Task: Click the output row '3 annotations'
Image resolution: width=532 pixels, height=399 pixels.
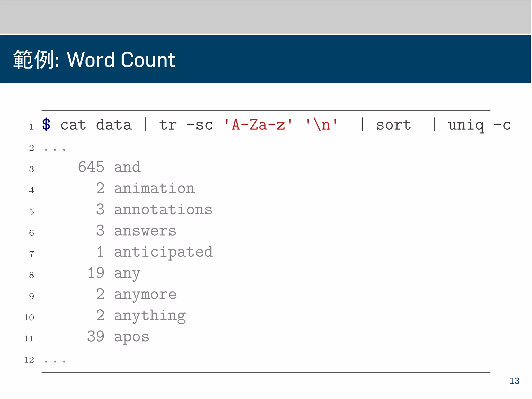Action: pos(154,209)
